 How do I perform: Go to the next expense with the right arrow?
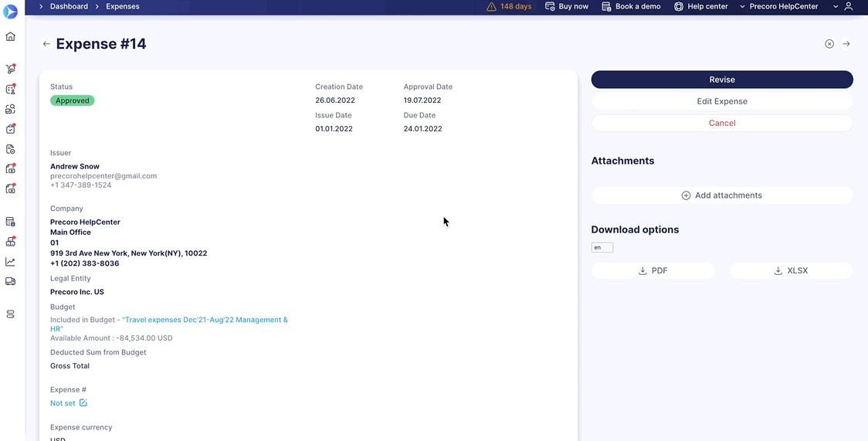(846, 44)
